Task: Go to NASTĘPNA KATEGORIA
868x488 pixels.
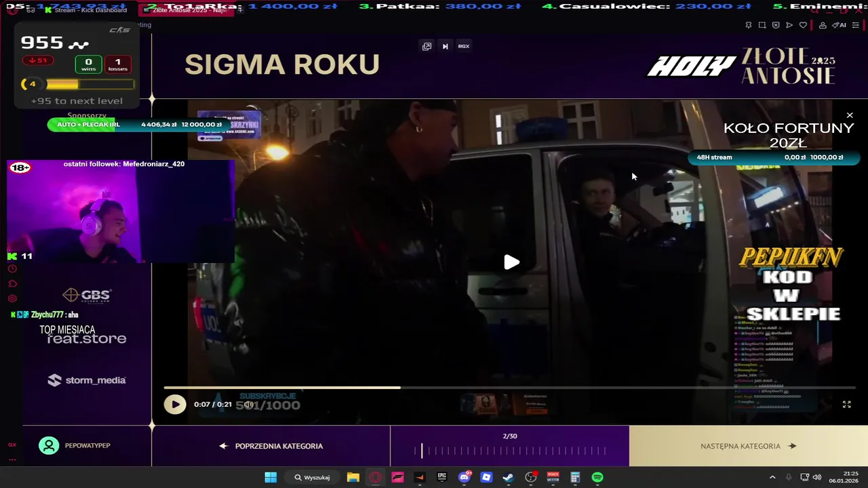Action: [748, 446]
